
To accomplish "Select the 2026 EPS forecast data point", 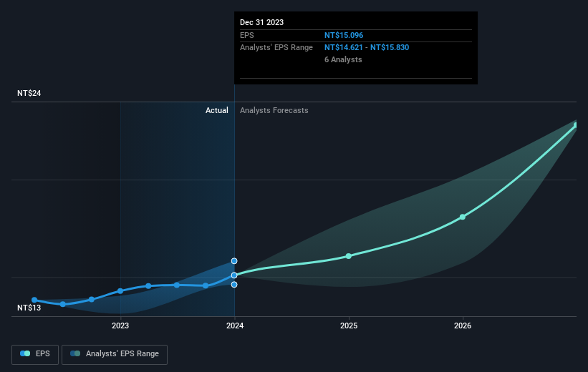I will (x=463, y=217).
